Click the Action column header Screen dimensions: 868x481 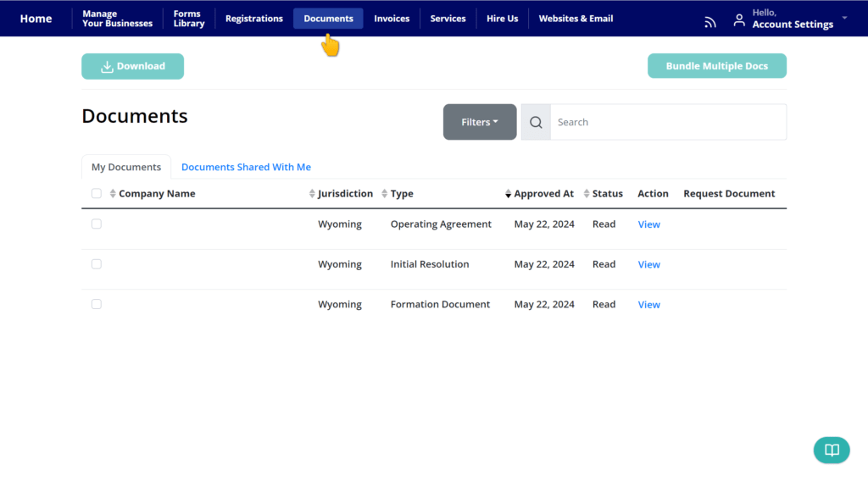[653, 194]
